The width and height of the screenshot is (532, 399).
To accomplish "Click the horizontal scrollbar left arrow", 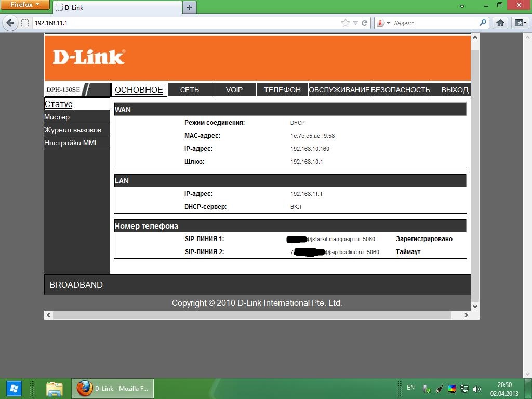I will [x=48, y=315].
